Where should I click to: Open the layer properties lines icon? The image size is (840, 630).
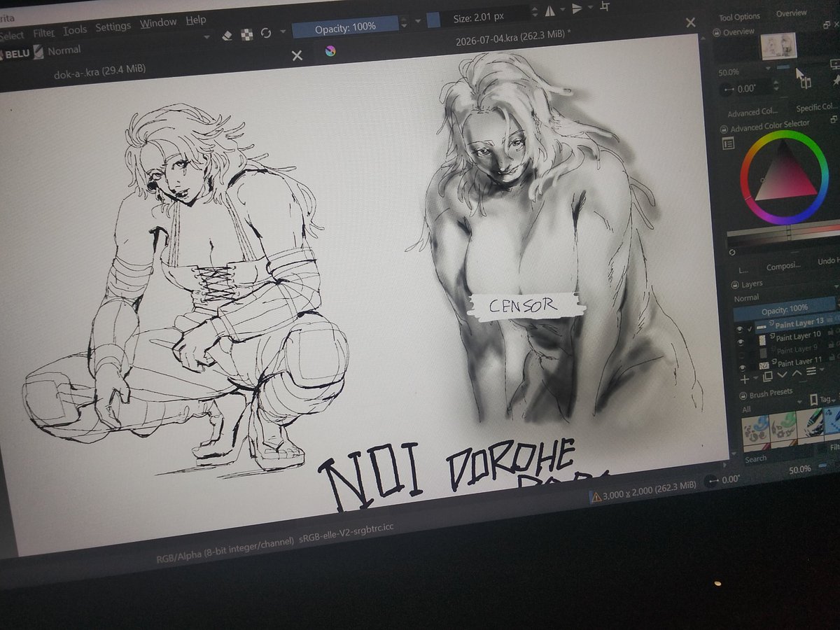(811, 371)
